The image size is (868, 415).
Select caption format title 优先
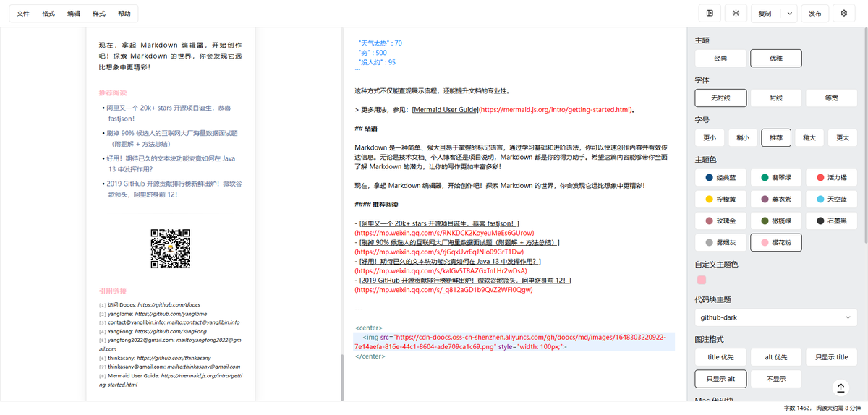[720, 357]
